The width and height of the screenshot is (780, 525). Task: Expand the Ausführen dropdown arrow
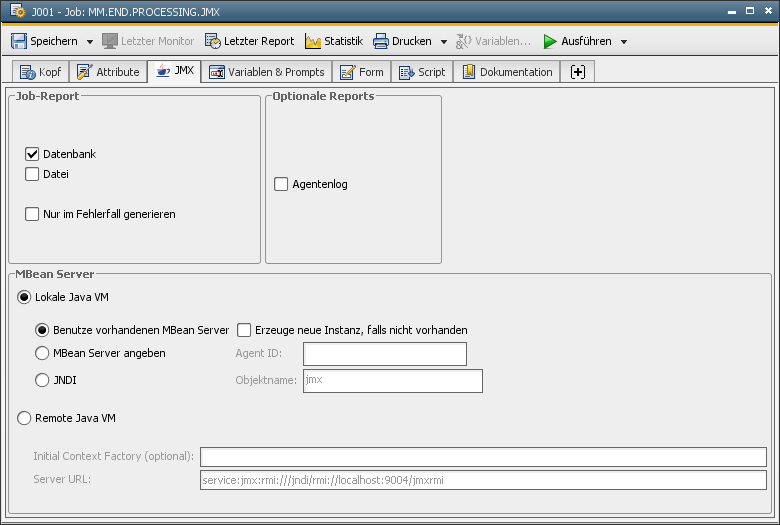tap(624, 42)
